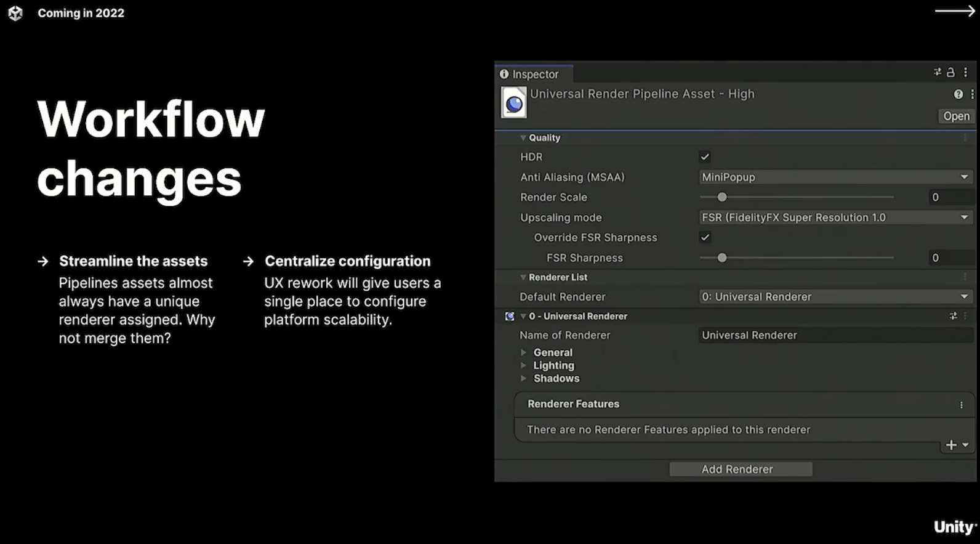Click the preset icon on Universal Renderer row
The height and width of the screenshot is (544, 980).
[953, 316]
